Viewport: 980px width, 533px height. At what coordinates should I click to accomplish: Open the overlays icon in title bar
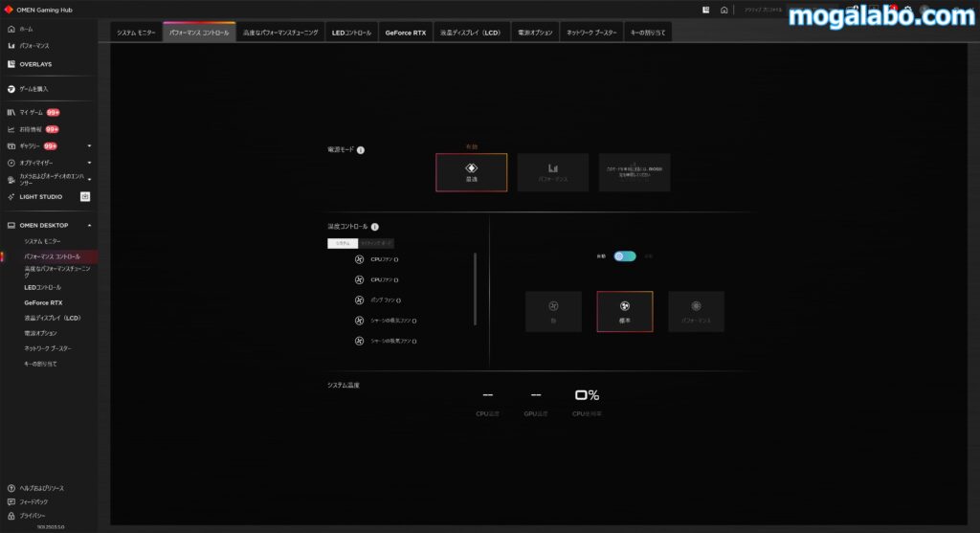(x=705, y=10)
